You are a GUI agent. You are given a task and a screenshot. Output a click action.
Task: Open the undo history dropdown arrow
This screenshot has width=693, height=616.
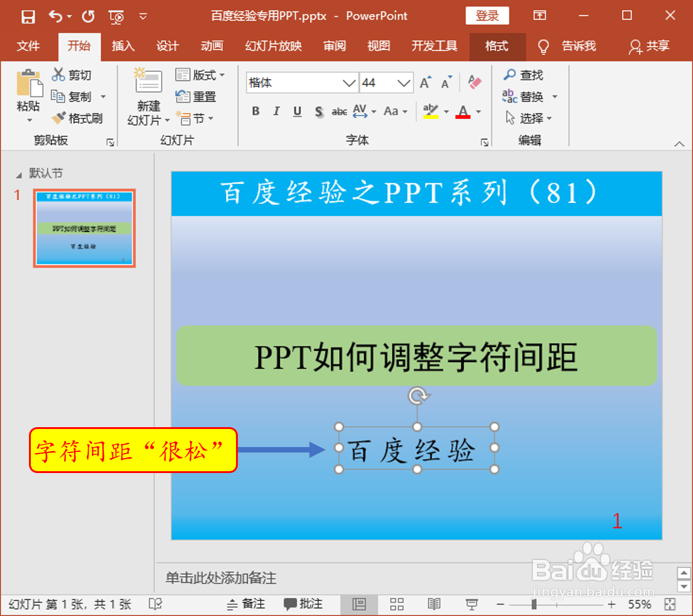click(x=69, y=17)
